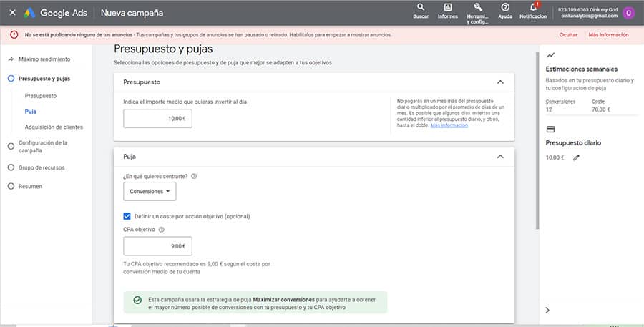This screenshot has height=327, width=644.
Task: Edit the CPA objetivo amount field
Action: [157, 246]
